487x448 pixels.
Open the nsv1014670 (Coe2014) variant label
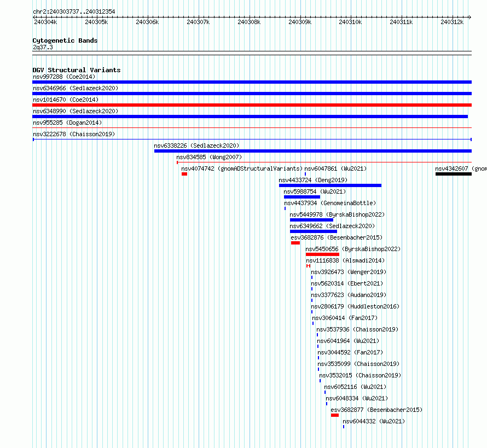(66, 100)
